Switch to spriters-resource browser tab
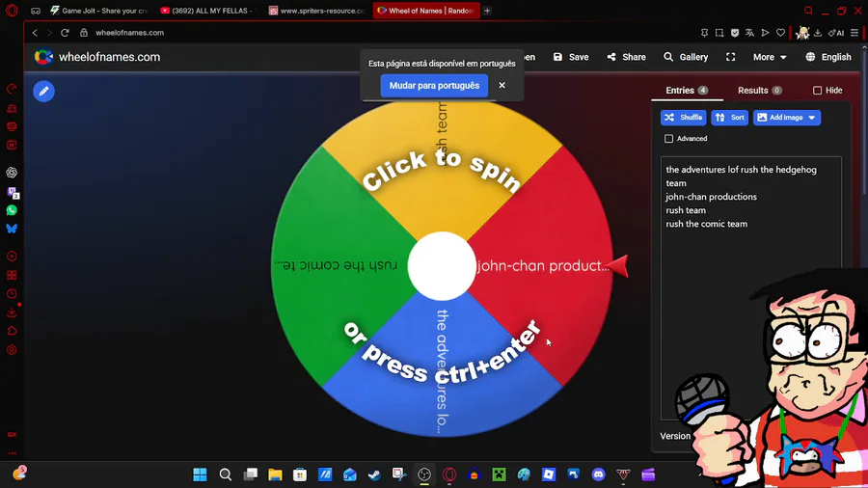 pyautogui.click(x=316, y=11)
